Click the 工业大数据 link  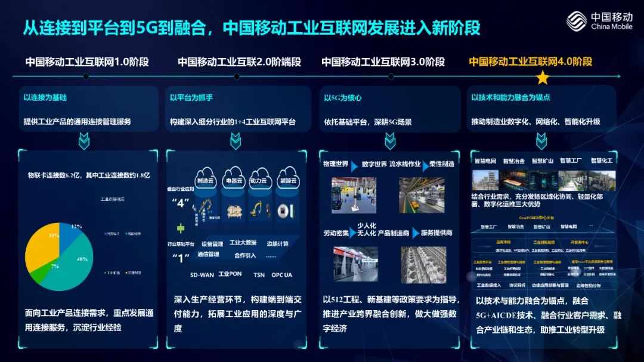coord(243,242)
